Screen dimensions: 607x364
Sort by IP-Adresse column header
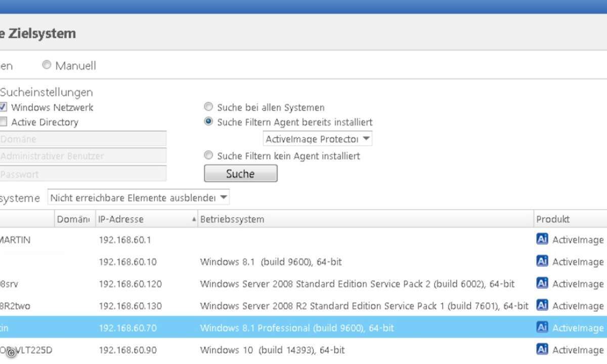tap(147, 219)
